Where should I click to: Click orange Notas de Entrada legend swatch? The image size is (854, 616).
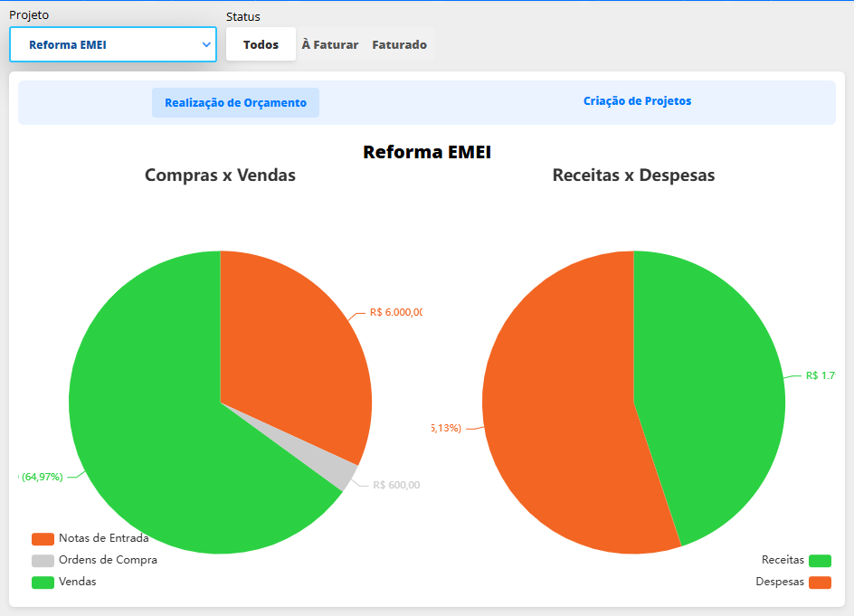tap(43, 538)
